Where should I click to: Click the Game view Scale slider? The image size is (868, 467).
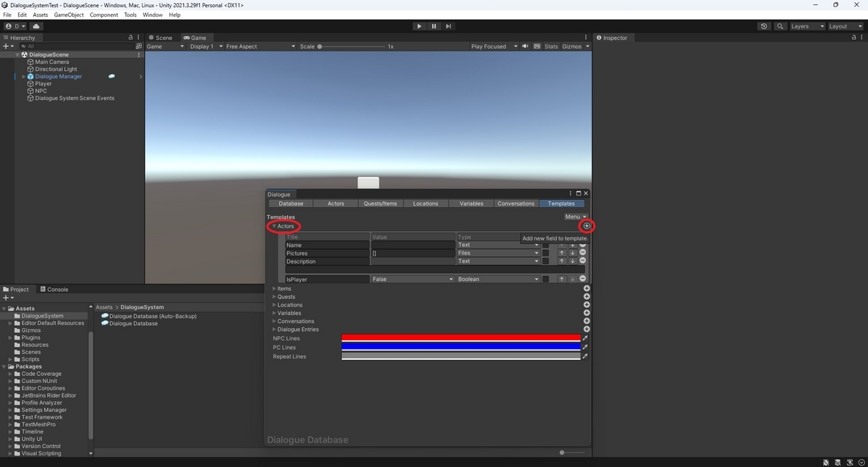coord(351,46)
